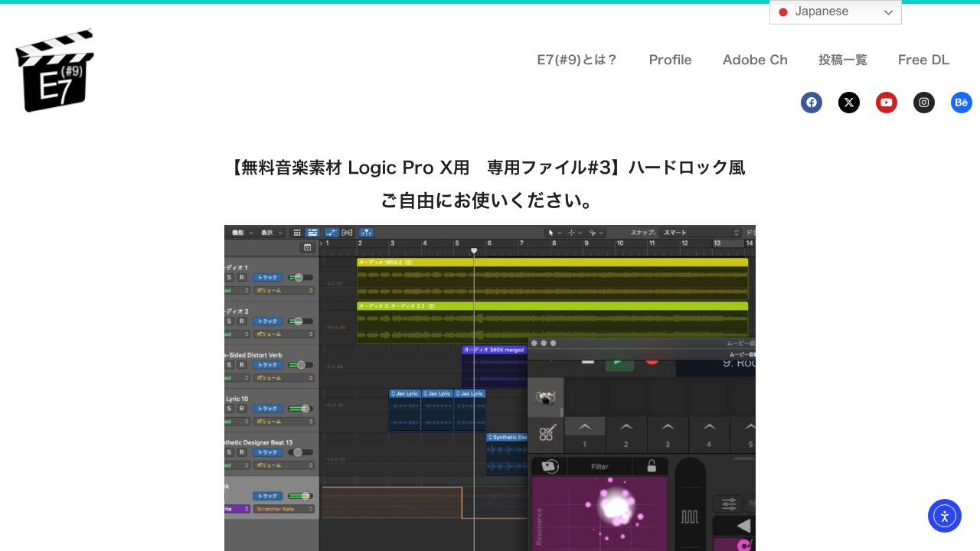The height and width of the screenshot is (551, 980).
Task: Open the accessibility widget button
Action: (x=945, y=516)
